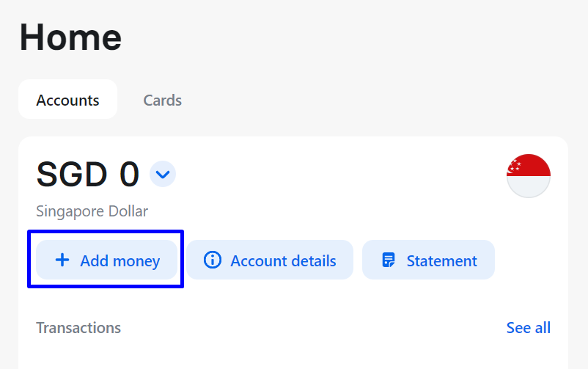This screenshot has width=588, height=369.
Task: Follow the See all transactions link
Action: (x=529, y=328)
